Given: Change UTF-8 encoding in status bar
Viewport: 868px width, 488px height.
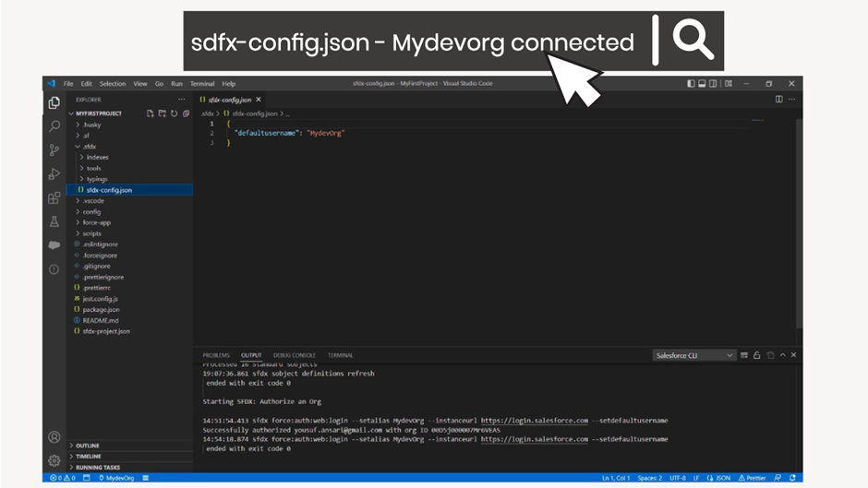Looking at the screenshot, I should click(678, 478).
